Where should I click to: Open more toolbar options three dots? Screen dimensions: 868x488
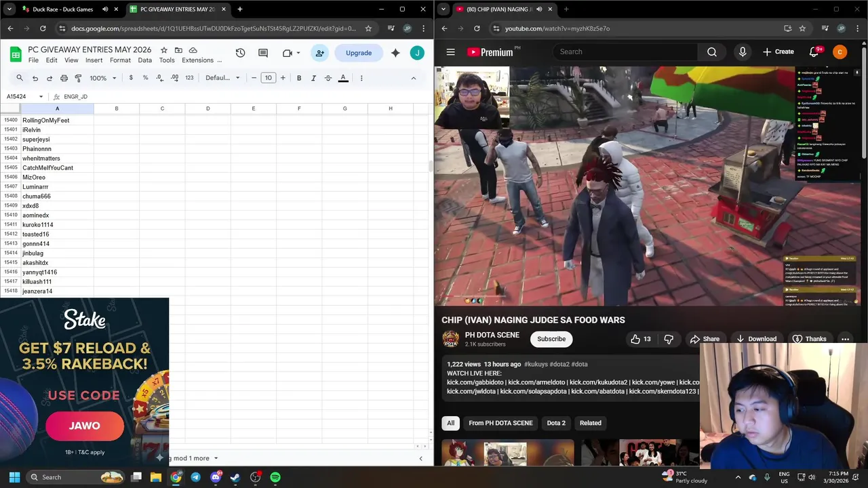coord(361,78)
